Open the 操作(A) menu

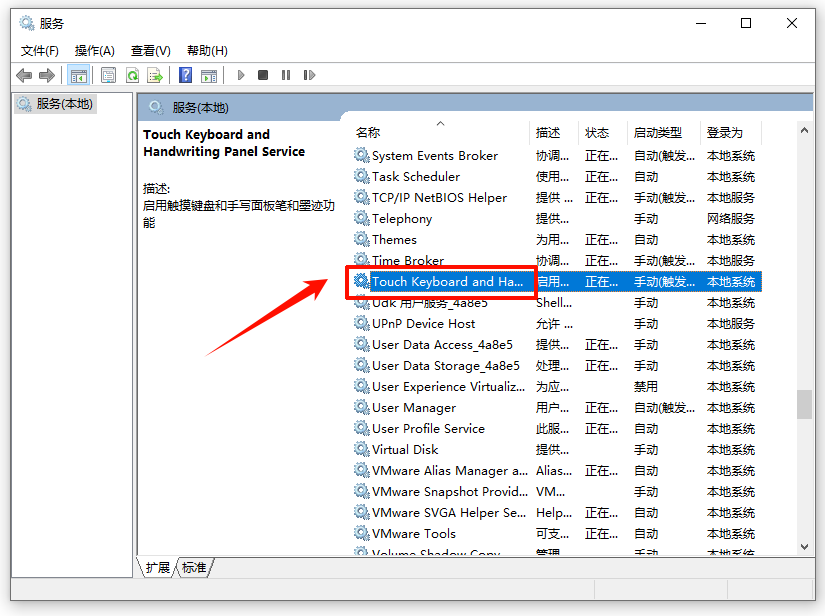coord(94,49)
